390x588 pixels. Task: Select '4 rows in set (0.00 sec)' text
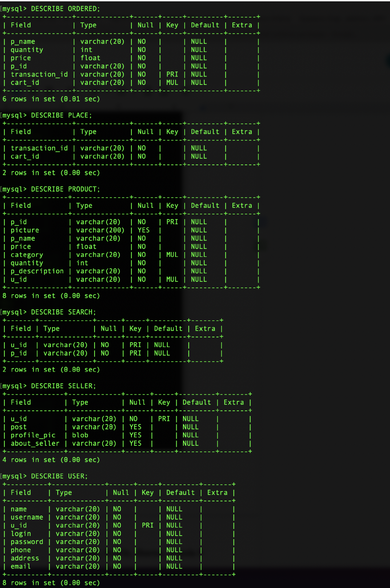coord(51,460)
